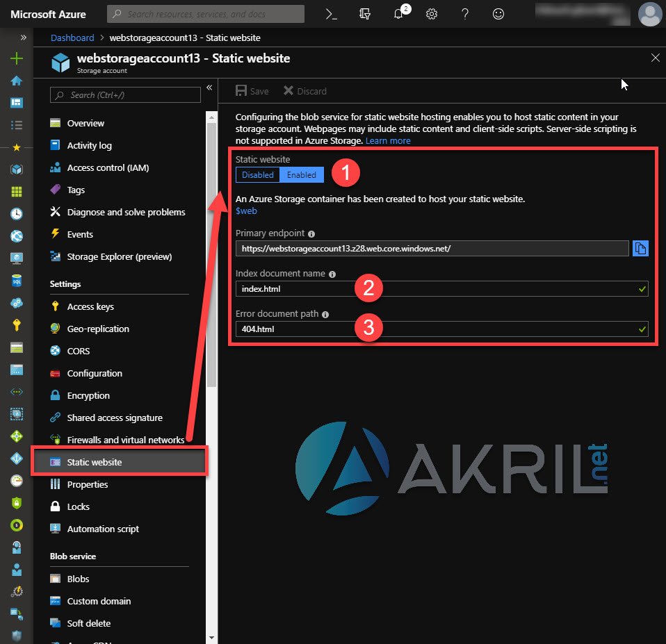
Task: Open the monitor icon in left rail
Action: coord(17,258)
